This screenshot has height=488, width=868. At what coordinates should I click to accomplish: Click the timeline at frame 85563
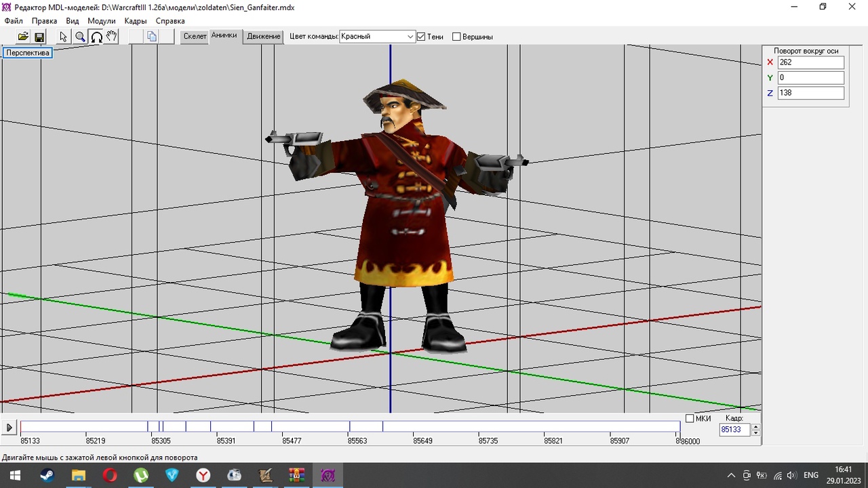click(x=357, y=441)
